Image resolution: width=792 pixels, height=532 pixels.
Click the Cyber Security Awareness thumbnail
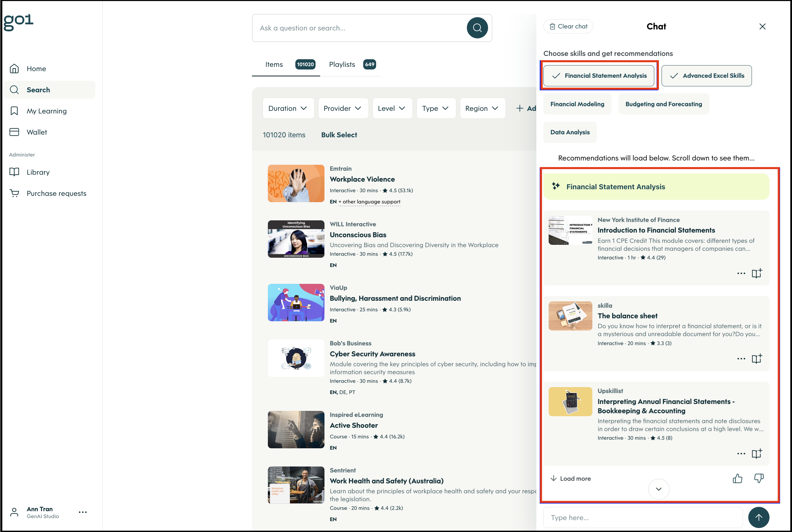(296, 358)
